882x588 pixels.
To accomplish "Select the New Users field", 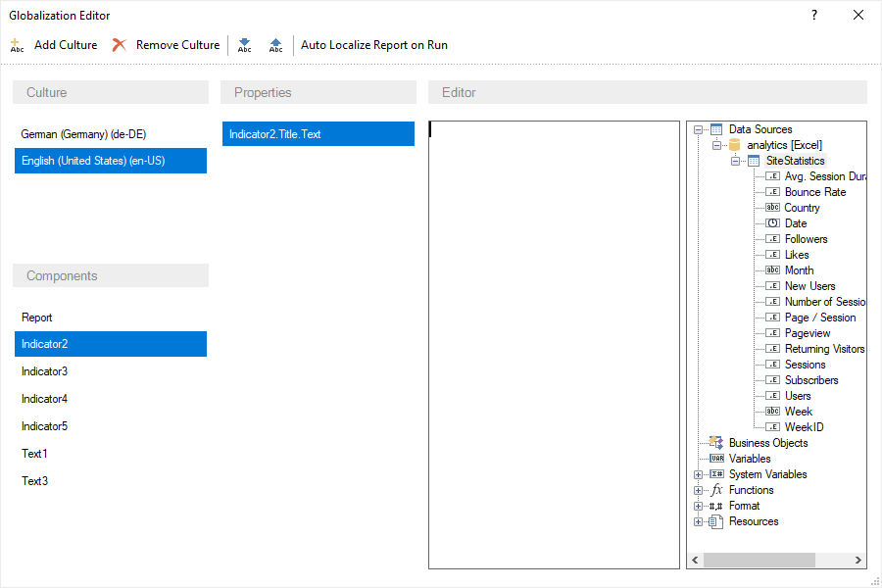I will click(x=810, y=286).
